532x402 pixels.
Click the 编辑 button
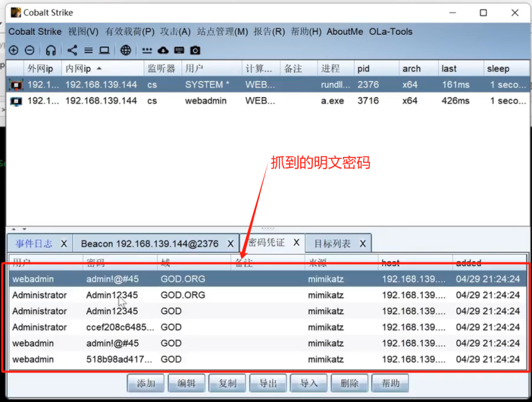pos(187,383)
